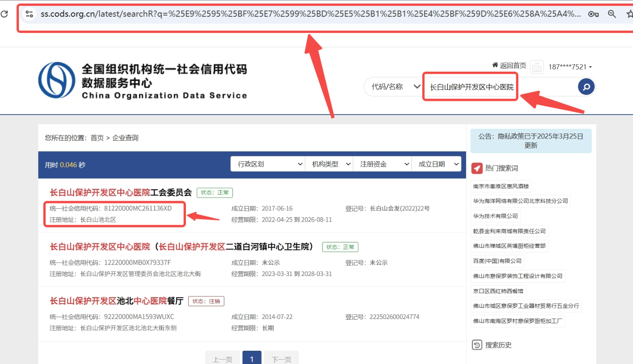Click the browser reload icon
Screen dimensions: 633x364
coord(4,14)
